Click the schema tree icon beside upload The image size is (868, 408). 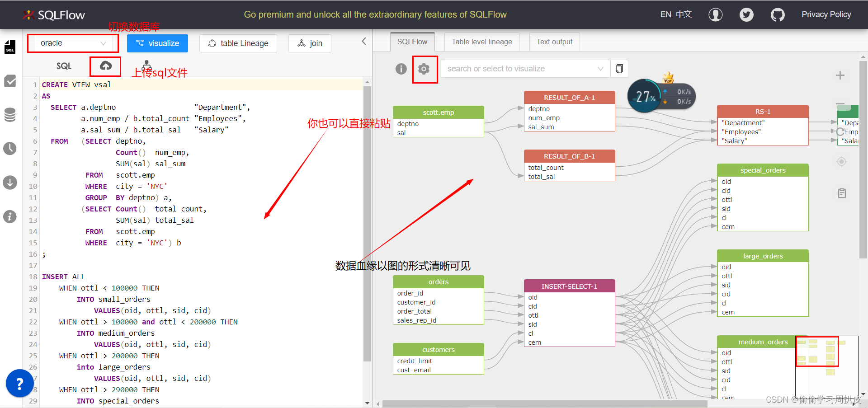point(146,66)
